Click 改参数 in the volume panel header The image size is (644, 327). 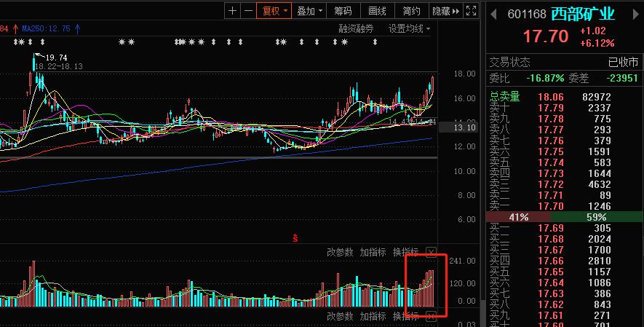pos(340,252)
